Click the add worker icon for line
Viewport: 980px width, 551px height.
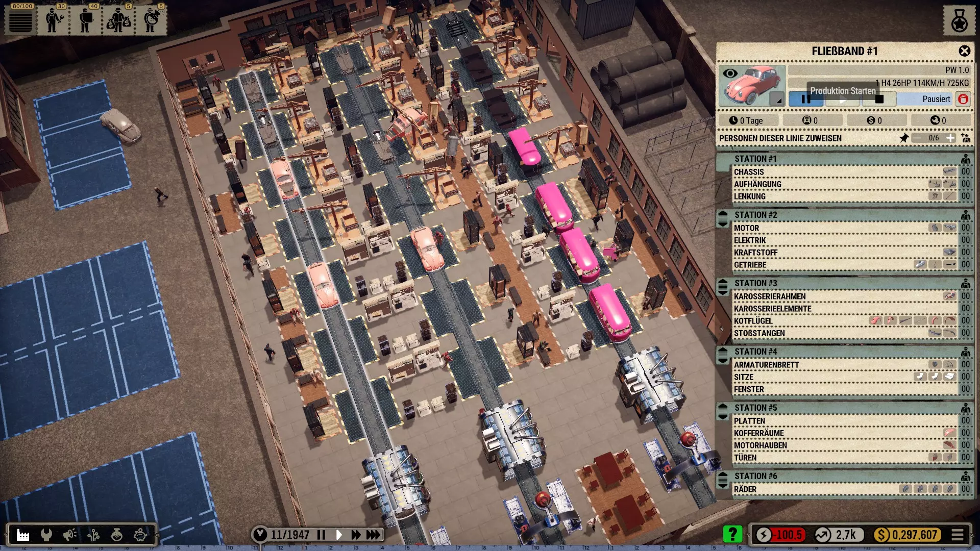click(x=966, y=138)
